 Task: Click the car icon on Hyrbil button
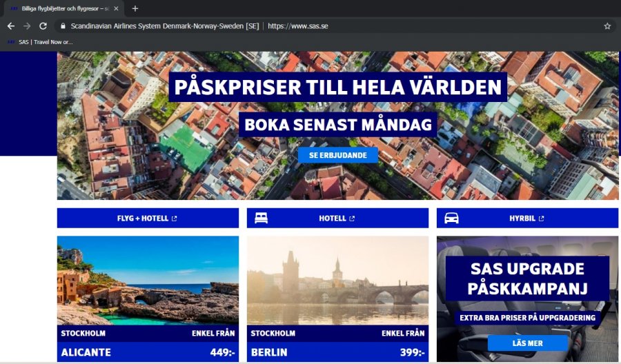tap(451, 218)
